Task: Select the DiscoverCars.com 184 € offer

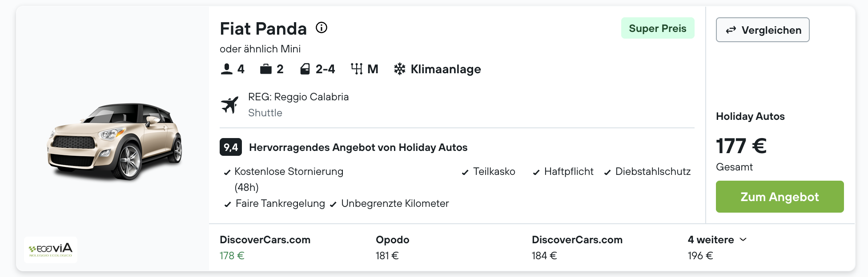Action: [577, 248]
